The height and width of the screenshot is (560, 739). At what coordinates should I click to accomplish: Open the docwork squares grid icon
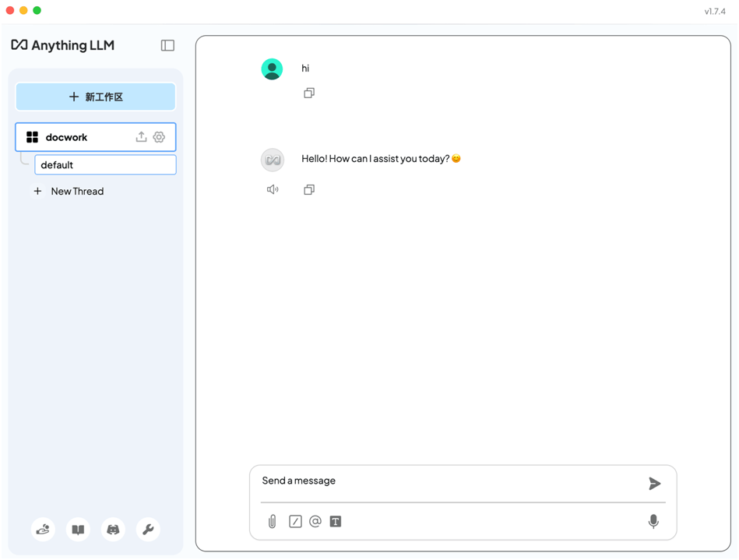click(x=32, y=137)
